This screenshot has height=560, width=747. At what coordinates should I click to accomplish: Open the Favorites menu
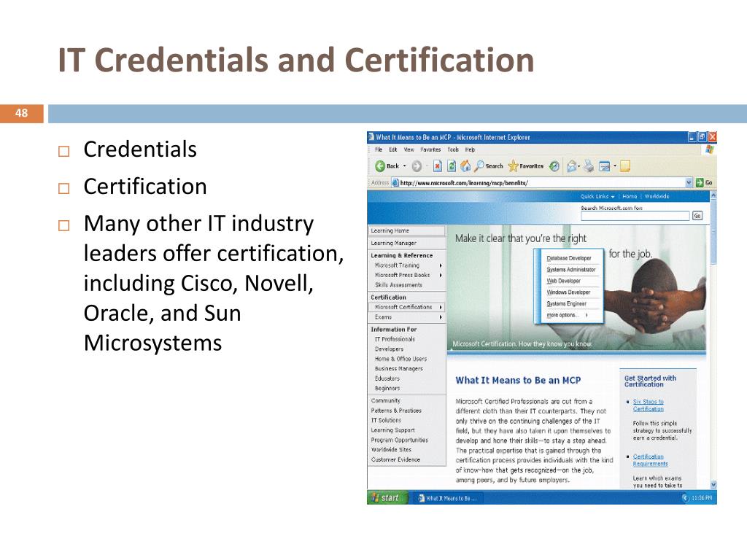tap(430, 149)
